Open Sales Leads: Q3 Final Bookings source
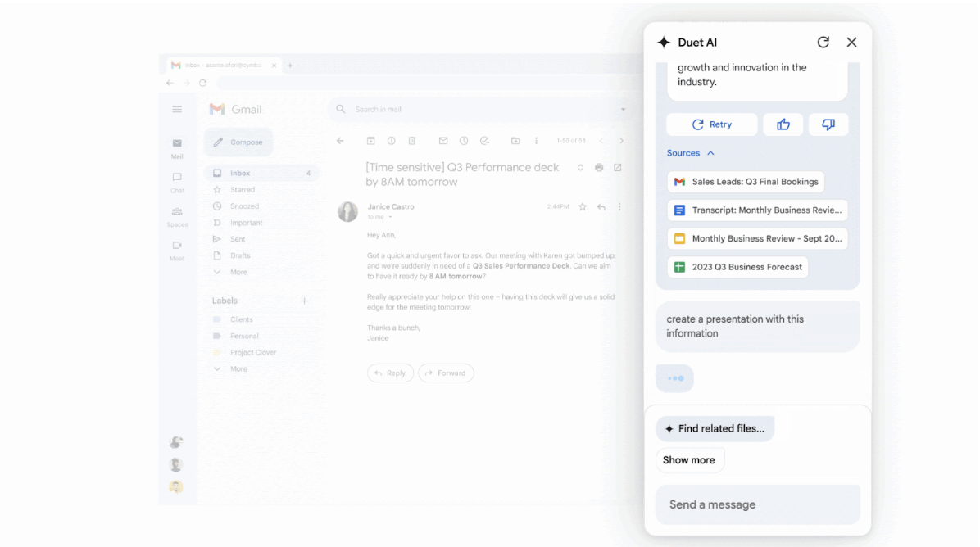Image resolution: width=980 pixels, height=547 pixels. [x=746, y=182]
